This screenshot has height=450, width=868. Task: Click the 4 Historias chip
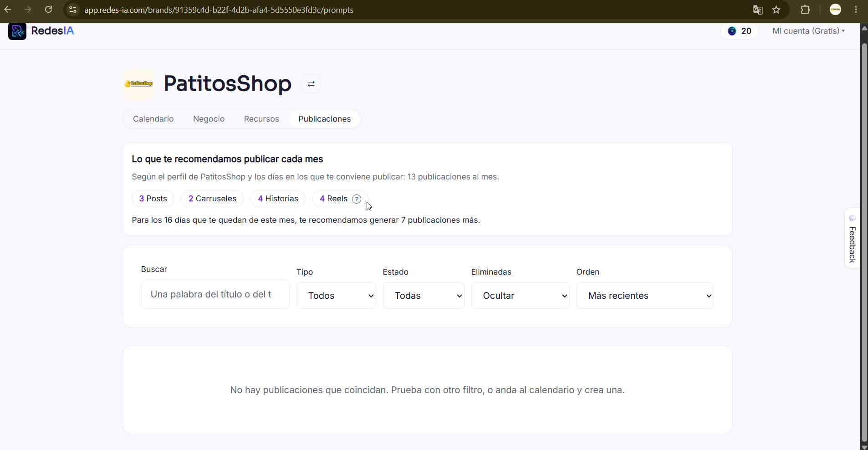coord(278,199)
